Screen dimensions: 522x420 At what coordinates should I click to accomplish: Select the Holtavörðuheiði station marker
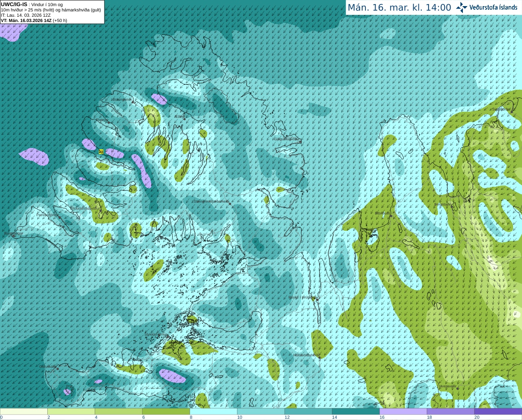pos(320,357)
